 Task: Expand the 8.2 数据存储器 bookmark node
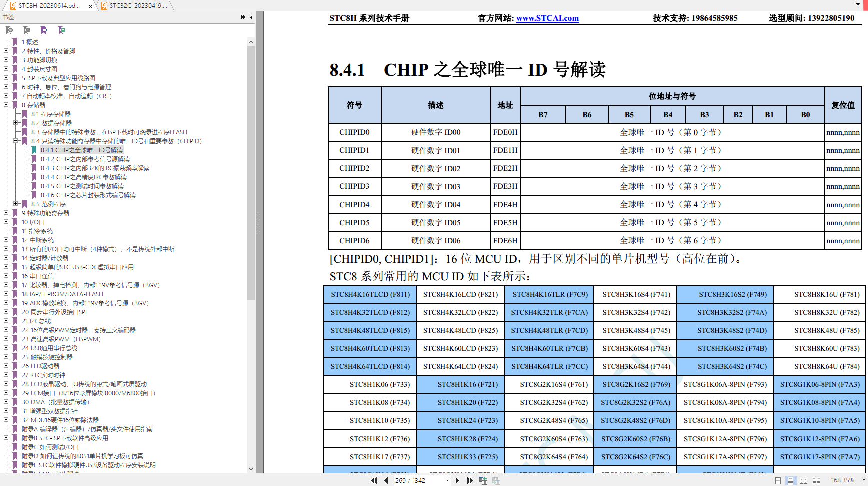click(16, 123)
